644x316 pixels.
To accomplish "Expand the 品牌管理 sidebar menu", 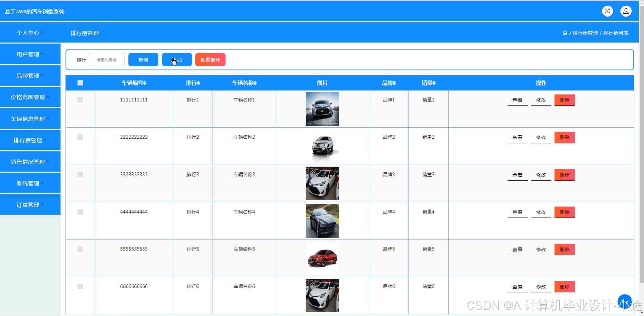I will 30,76.
